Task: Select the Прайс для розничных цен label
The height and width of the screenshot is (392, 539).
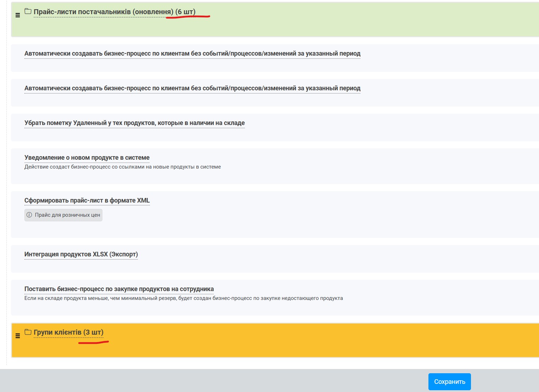Action: coord(67,215)
